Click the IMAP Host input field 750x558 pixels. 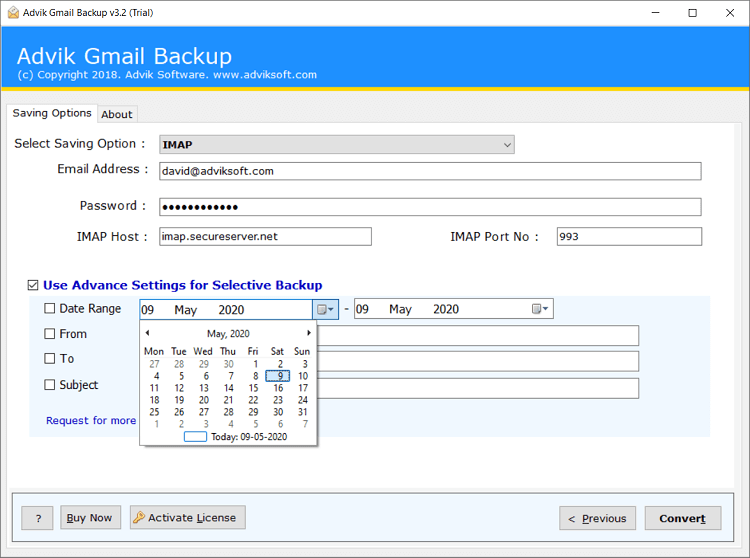click(265, 237)
